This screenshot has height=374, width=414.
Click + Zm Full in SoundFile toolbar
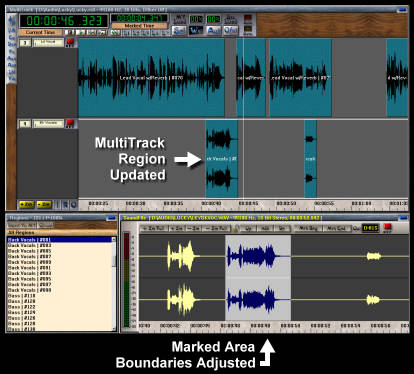pyautogui.click(x=154, y=228)
